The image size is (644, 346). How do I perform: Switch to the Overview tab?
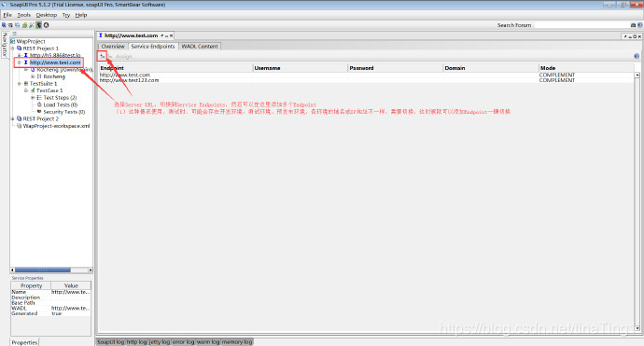(x=113, y=47)
